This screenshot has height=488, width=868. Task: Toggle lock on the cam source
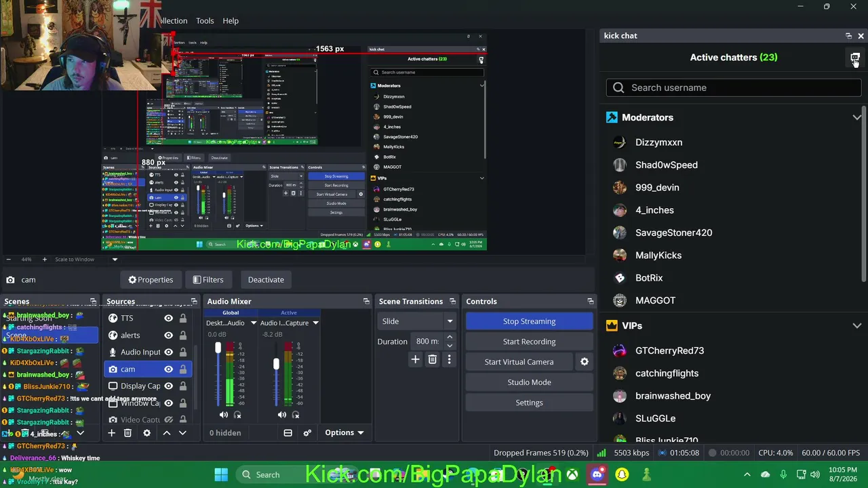182,369
